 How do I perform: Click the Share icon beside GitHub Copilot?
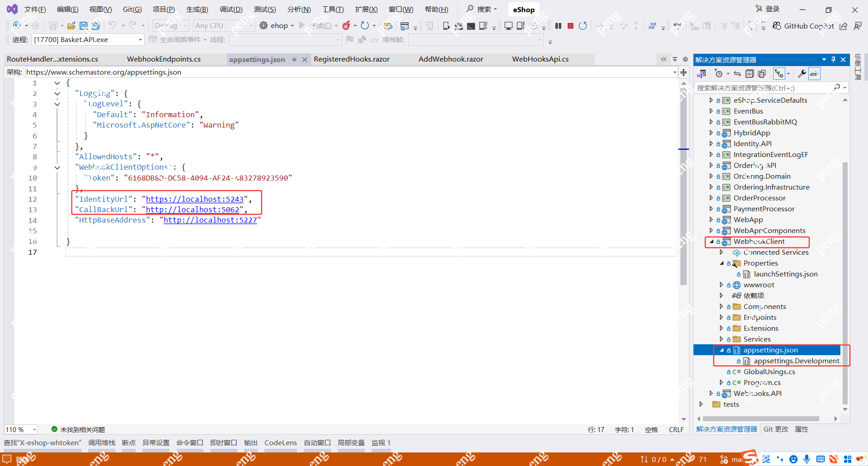[844, 26]
